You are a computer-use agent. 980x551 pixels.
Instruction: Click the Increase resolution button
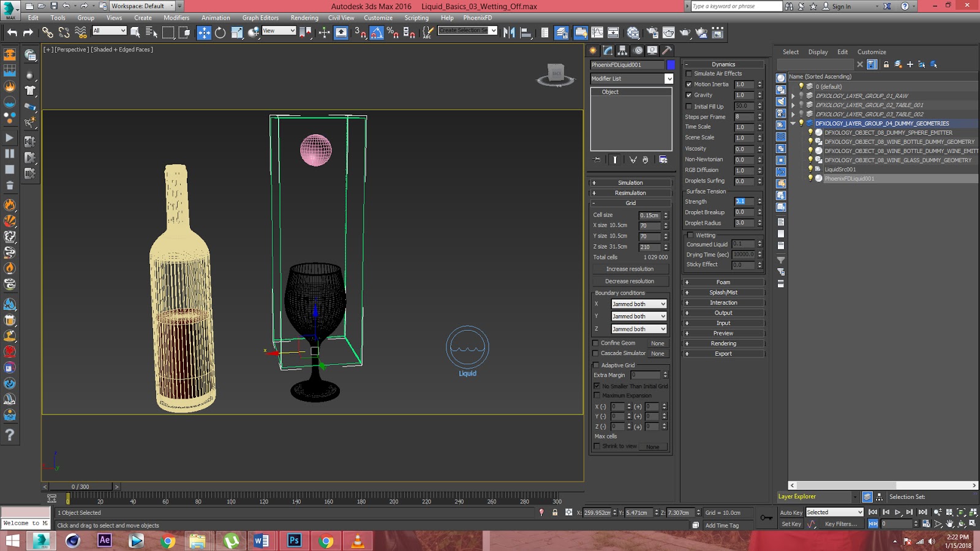click(x=630, y=269)
